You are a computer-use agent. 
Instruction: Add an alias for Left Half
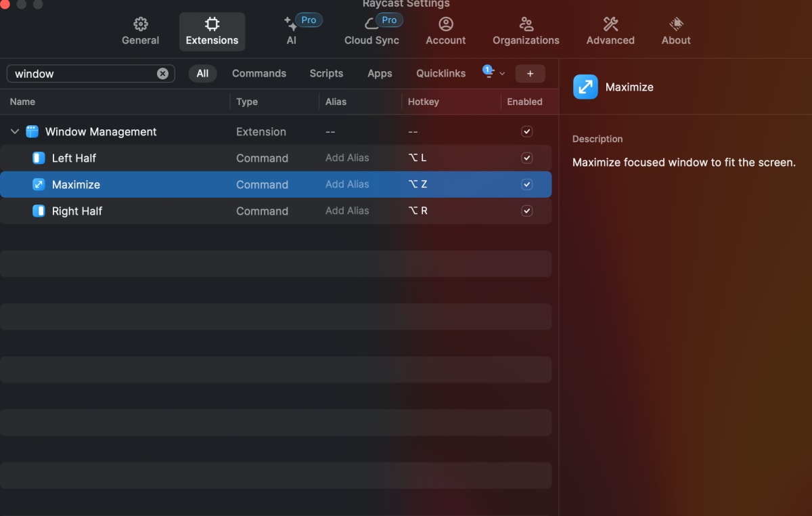pos(347,158)
